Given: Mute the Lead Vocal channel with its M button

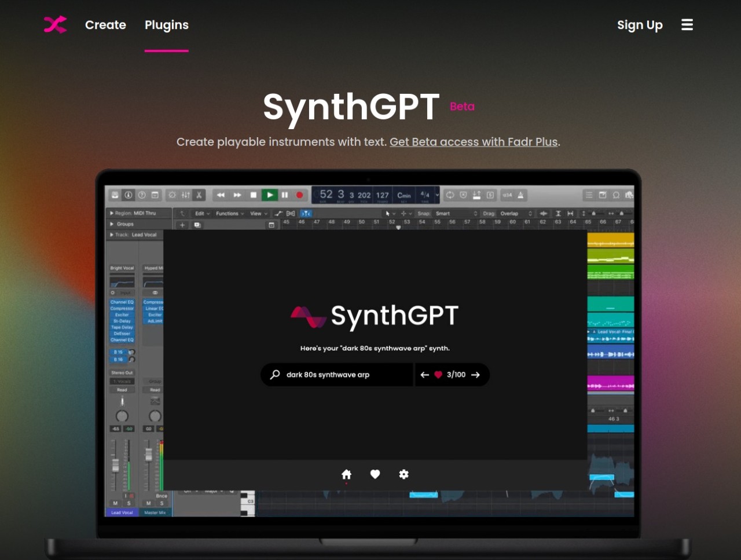Looking at the screenshot, I should click(x=116, y=504).
